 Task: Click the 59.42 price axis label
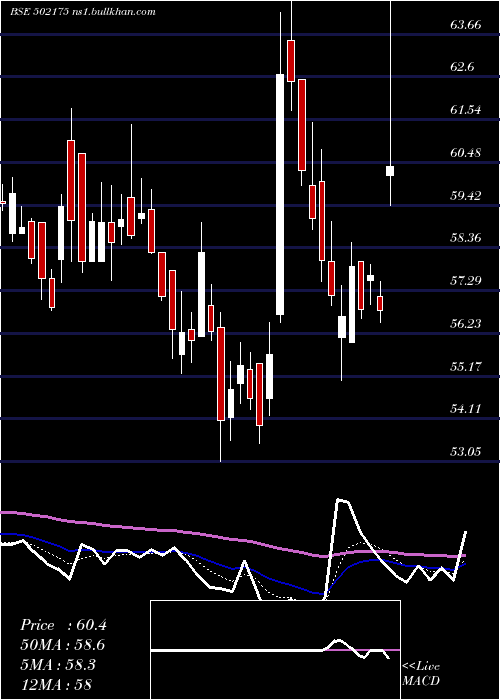(x=466, y=195)
